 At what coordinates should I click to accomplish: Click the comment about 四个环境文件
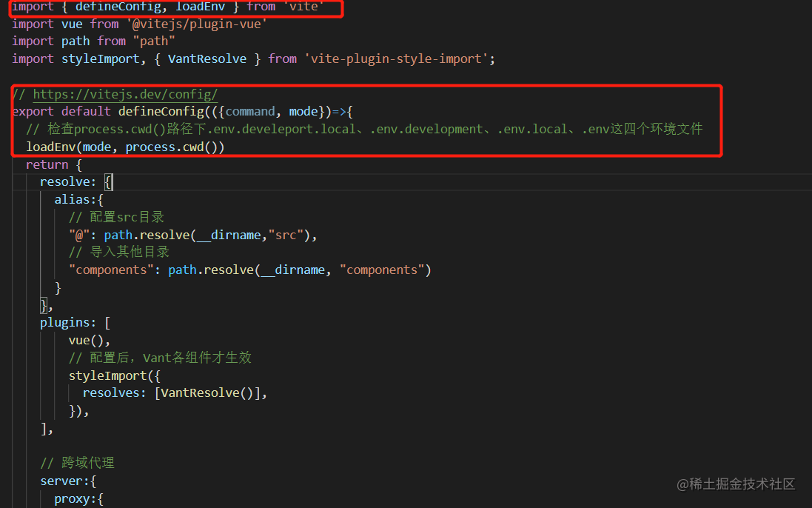click(364, 129)
